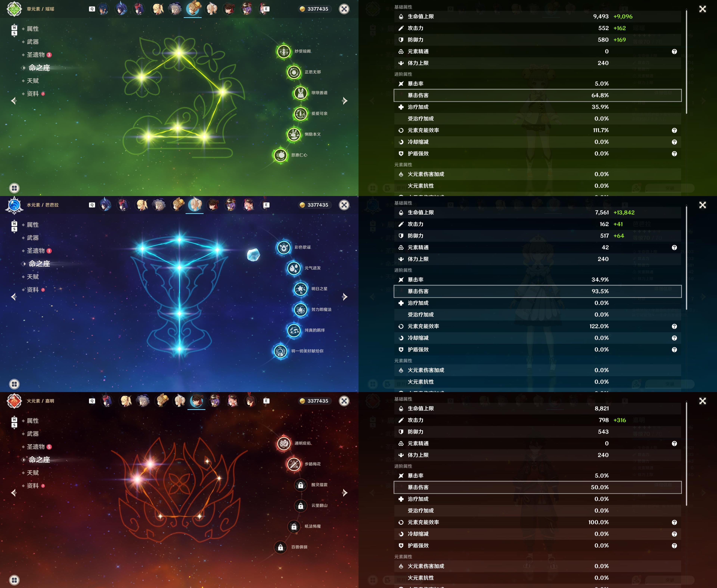Select the highlighted 暴击伤害 64.8% row

point(537,96)
